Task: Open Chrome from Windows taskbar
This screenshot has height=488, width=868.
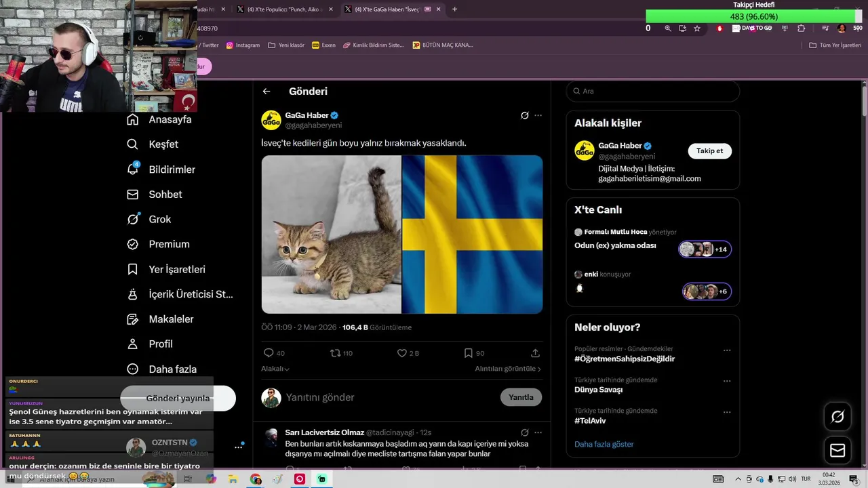Action: (256, 479)
